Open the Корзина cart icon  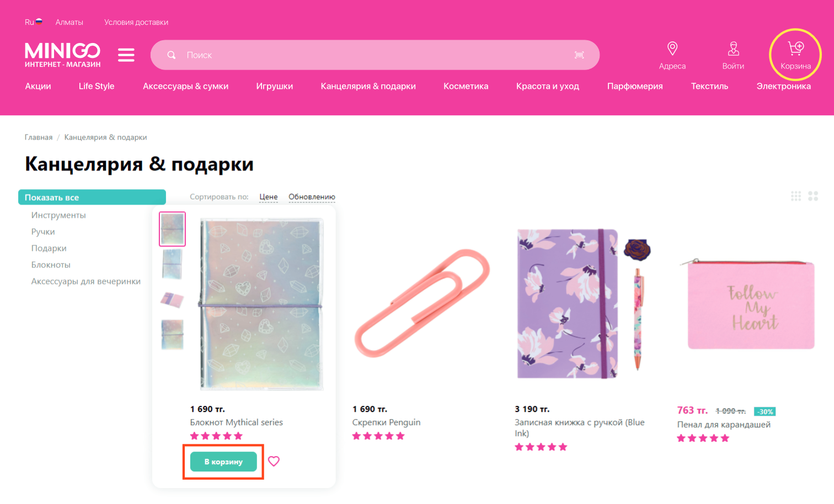(x=795, y=49)
